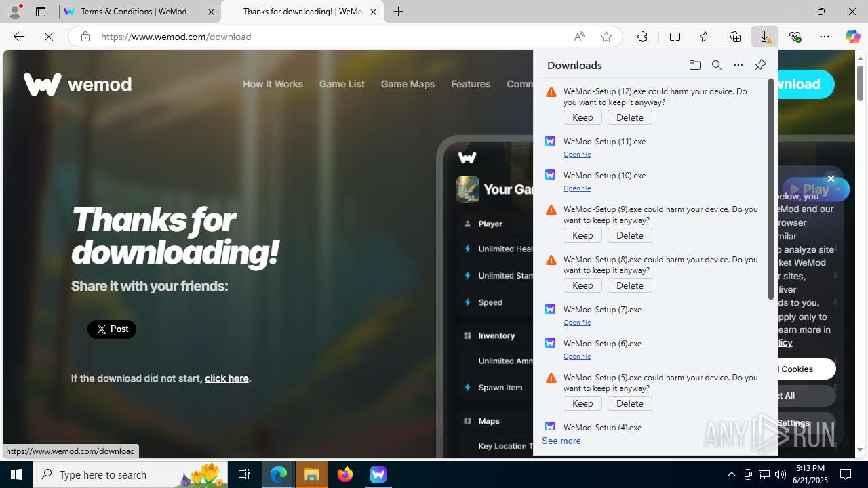
Task: Open Game Maps menu item
Action: click(408, 84)
